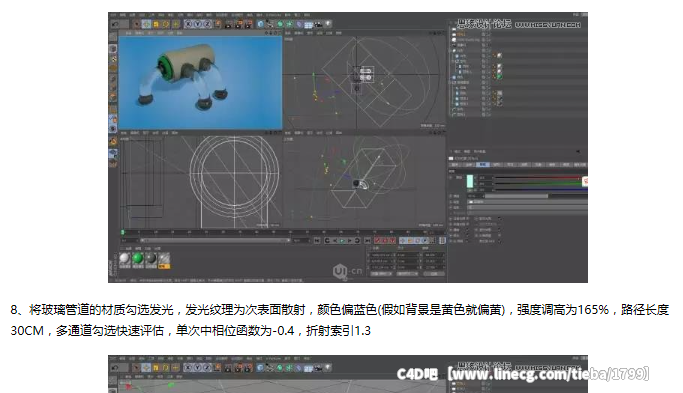Click the Camera icon in toolbar

tap(318, 25)
